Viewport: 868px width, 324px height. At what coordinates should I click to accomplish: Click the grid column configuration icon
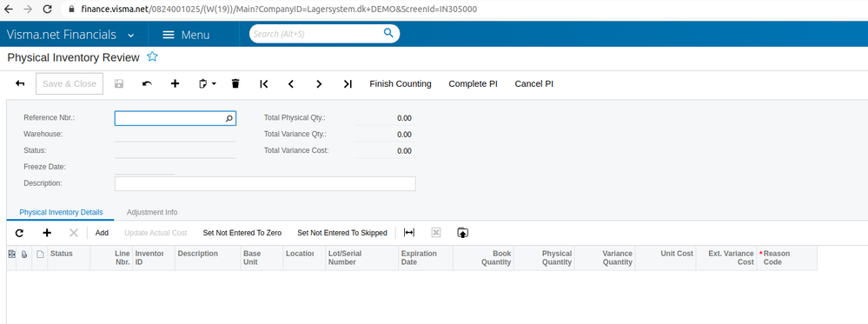[x=11, y=254]
